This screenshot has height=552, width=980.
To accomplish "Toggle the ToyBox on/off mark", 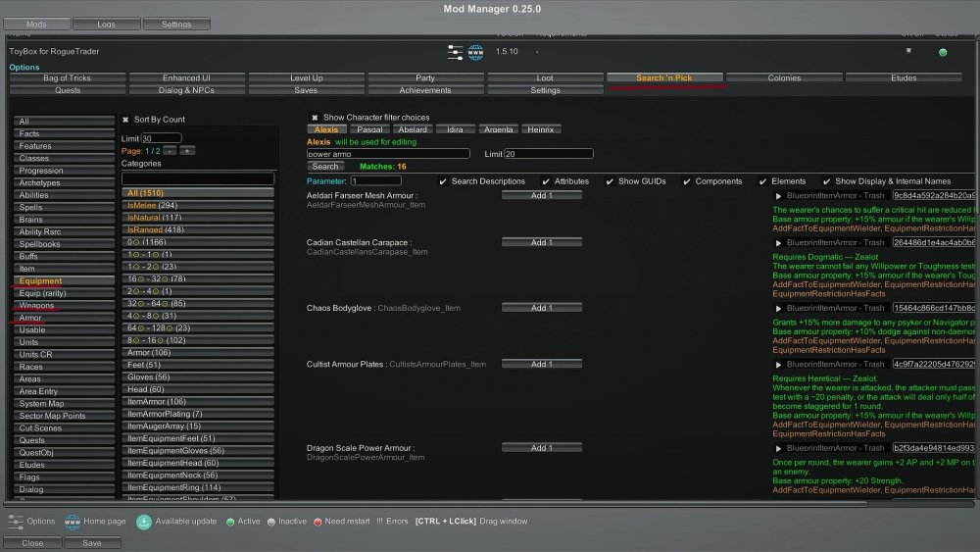I will pyautogui.click(x=907, y=51).
